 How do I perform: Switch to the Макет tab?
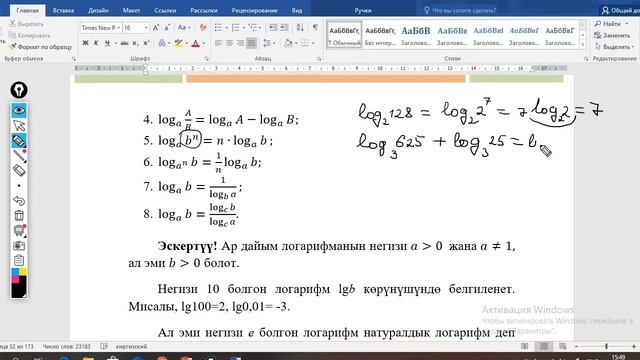point(131,10)
